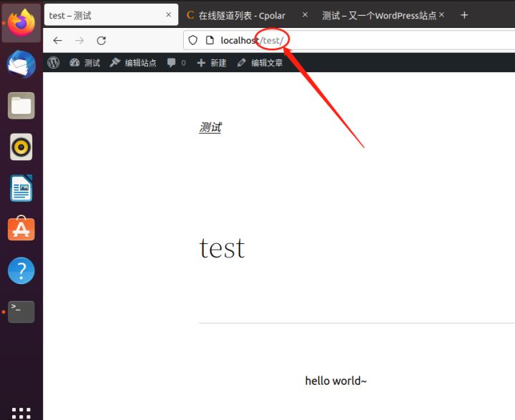
Task: Open tracking protection shield icon
Action: (x=193, y=40)
